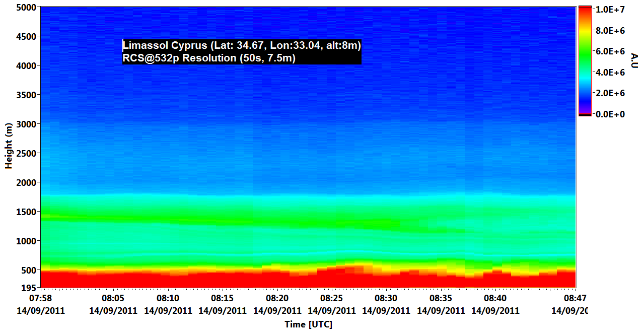Pick the 1.0E+7 colorbar maximum label
The image size is (644, 335).
pyautogui.click(x=609, y=10)
